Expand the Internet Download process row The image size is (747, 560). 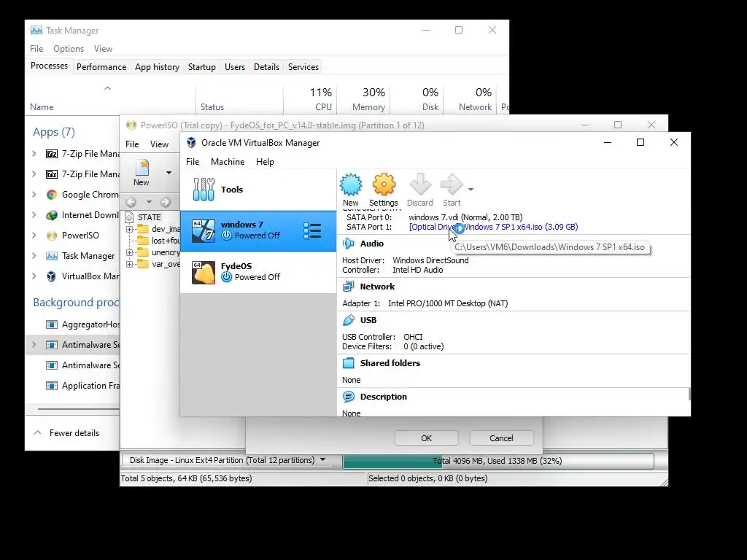click(34, 215)
